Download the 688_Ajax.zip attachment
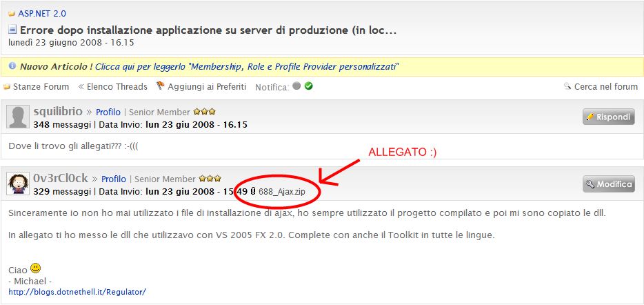Screen dimensions: 644x305 (x=282, y=192)
